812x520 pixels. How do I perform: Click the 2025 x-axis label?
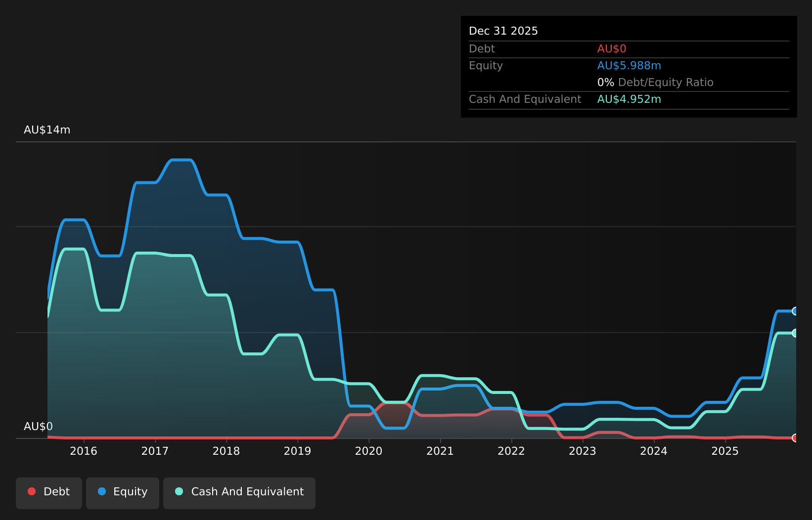click(x=725, y=451)
